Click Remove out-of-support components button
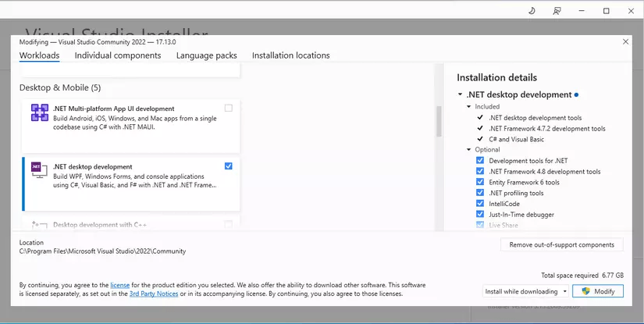Image resolution: width=644 pixels, height=324 pixels. pos(561,244)
